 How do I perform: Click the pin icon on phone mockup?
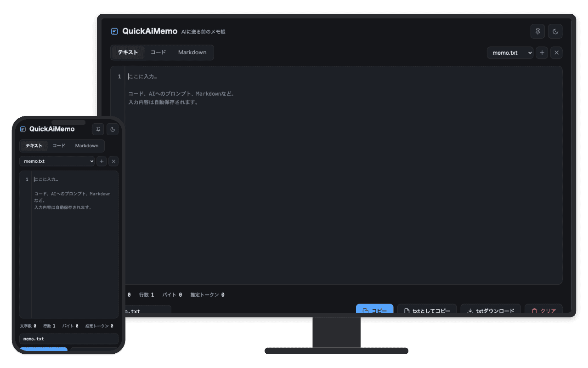(98, 129)
